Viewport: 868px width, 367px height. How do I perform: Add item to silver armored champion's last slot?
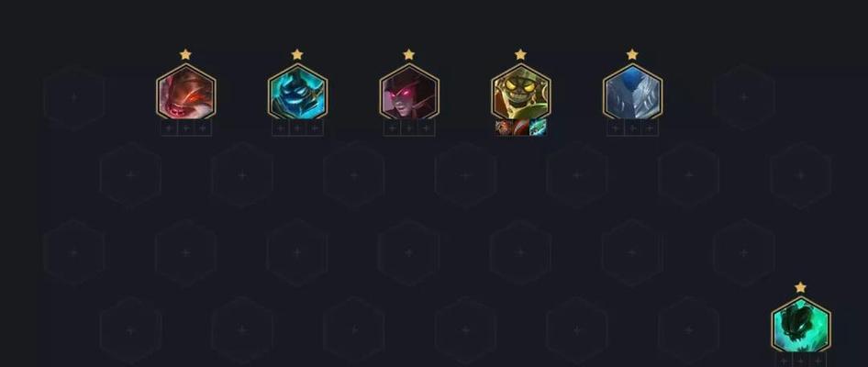[x=650, y=128]
